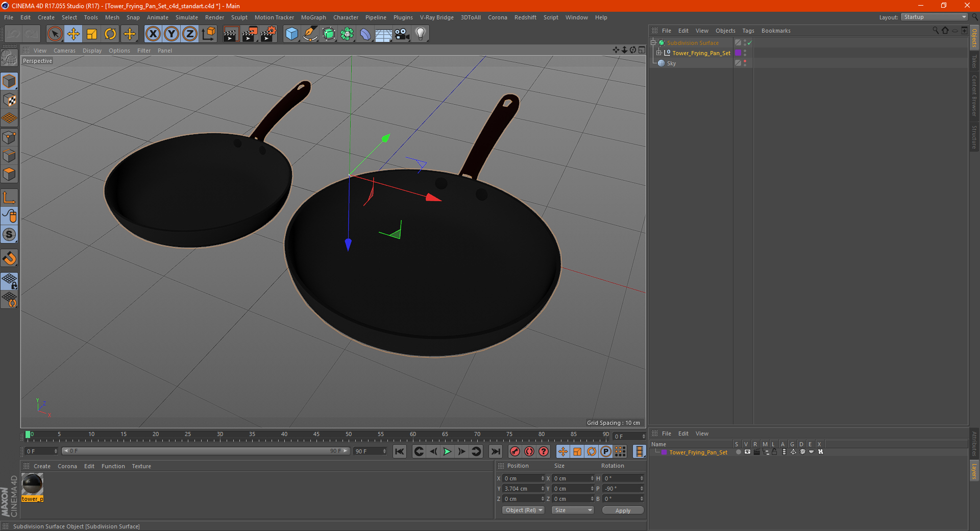Toggle Y axis lock
This screenshot has width=980, height=531.
171,34
